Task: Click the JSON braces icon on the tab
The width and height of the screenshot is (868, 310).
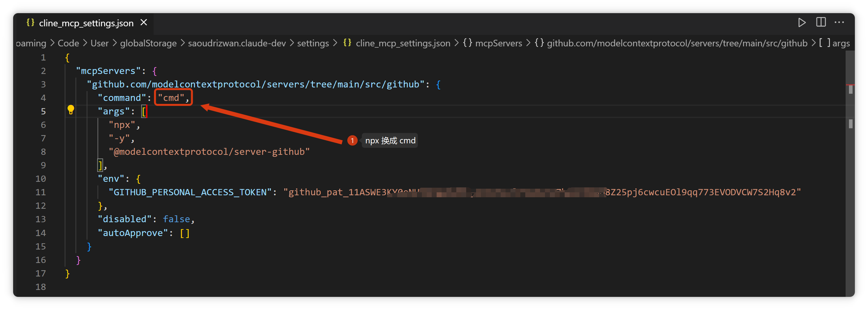Action: coord(30,23)
